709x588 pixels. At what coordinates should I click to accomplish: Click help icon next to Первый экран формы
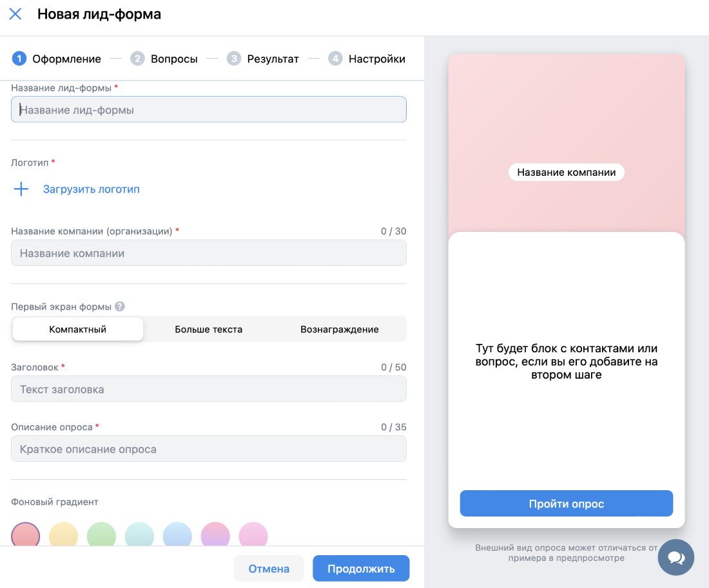pos(120,307)
